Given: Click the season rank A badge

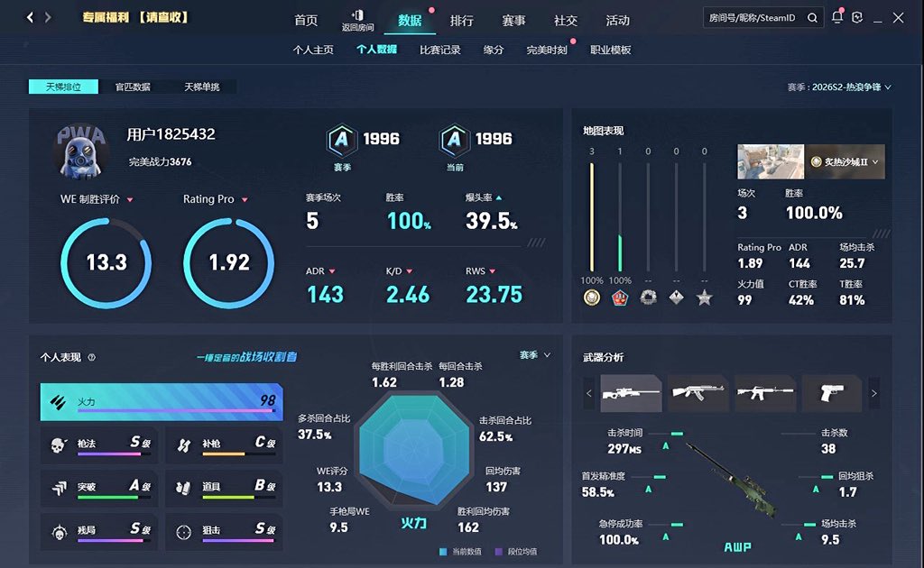Looking at the screenshot, I should [341, 140].
